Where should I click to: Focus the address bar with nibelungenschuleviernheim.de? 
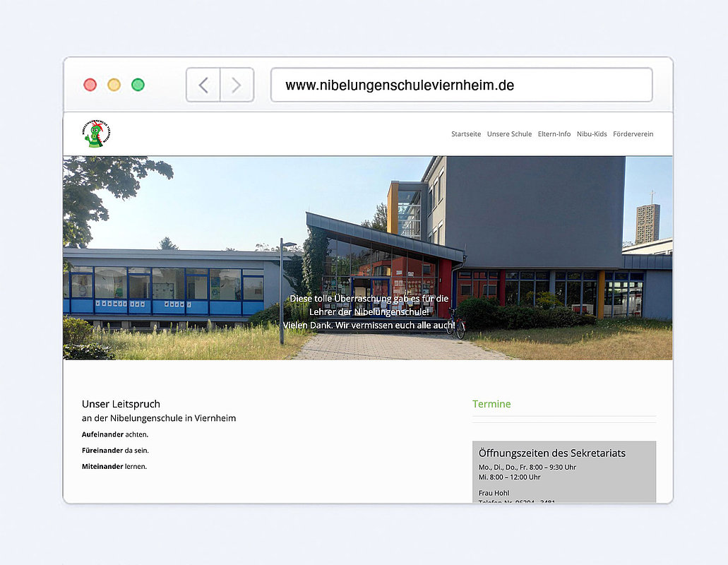461,85
